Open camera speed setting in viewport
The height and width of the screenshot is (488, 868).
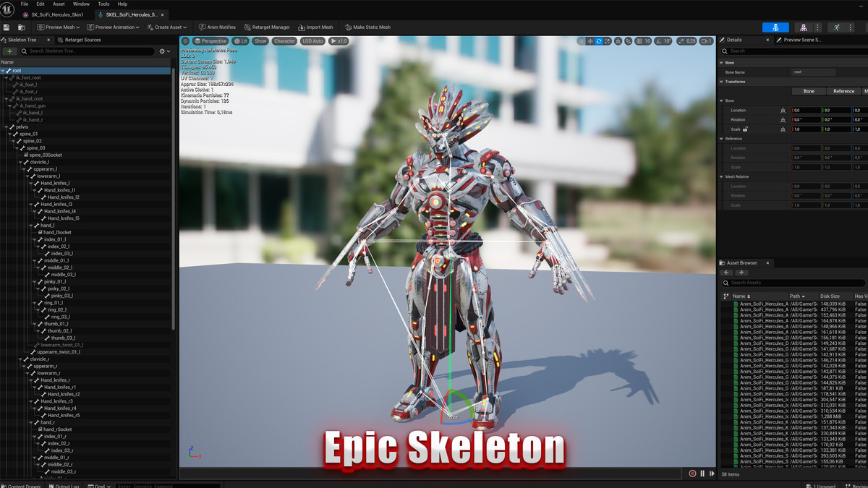pyautogui.click(x=706, y=41)
